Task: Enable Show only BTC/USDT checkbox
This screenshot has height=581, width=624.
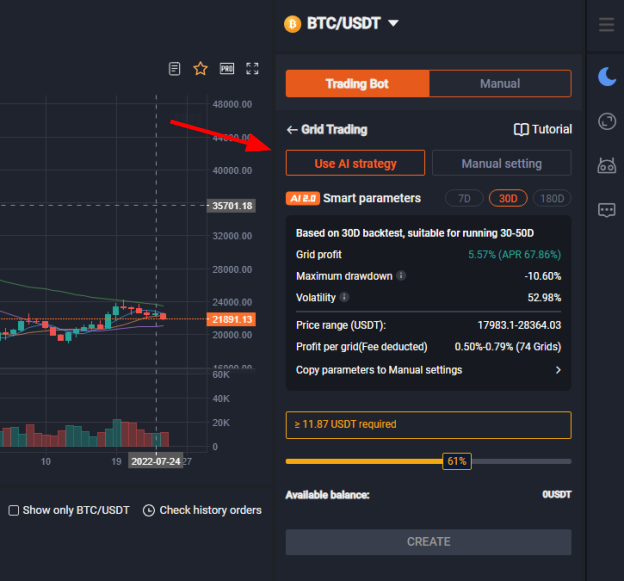Action: coord(14,510)
